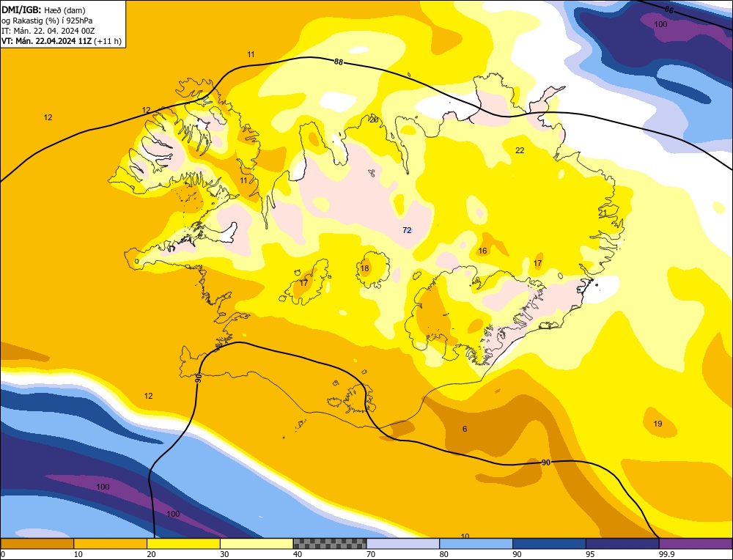
Task: Pick the 80–90 light blue legend swatch
Action: coord(476,543)
